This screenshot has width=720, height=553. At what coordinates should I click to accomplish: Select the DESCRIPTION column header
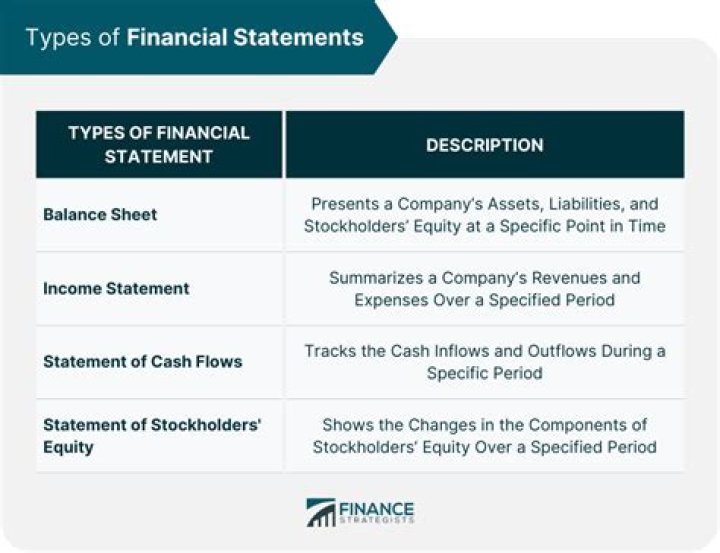pyautogui.click(x=484, y=145)
